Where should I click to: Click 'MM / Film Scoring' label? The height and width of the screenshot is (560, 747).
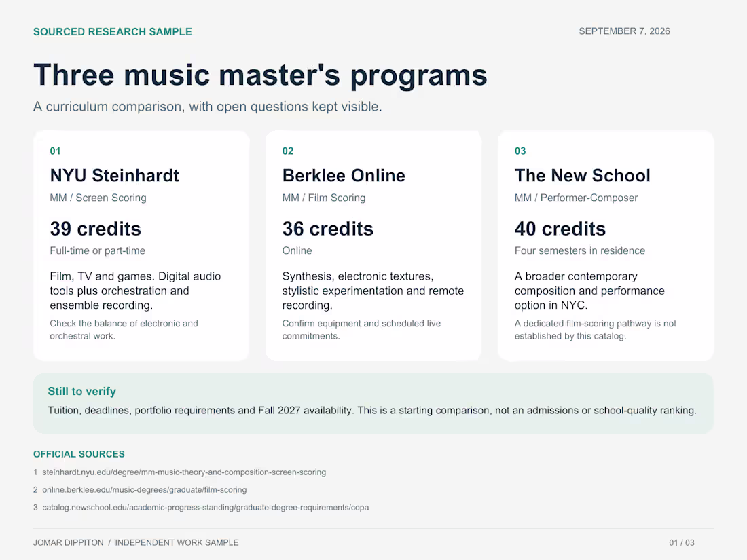(x=324, y=198)
